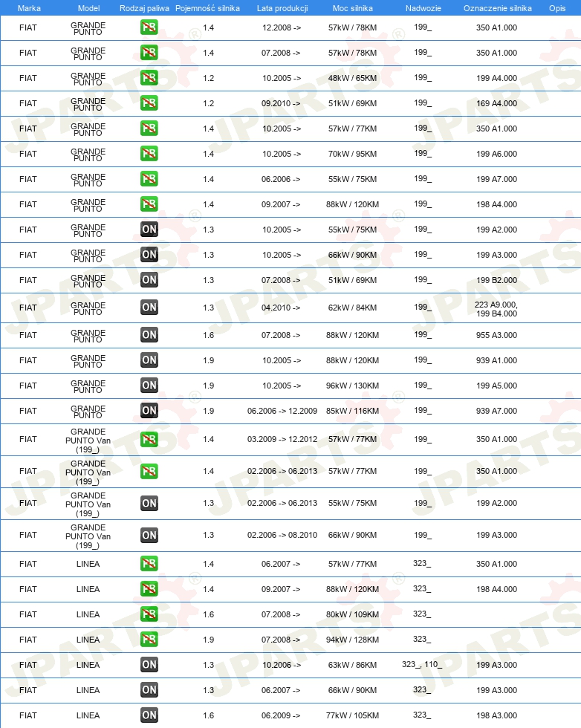Select the production years cell '06.2006 -> 12.2009'

(x=282, y=411)
